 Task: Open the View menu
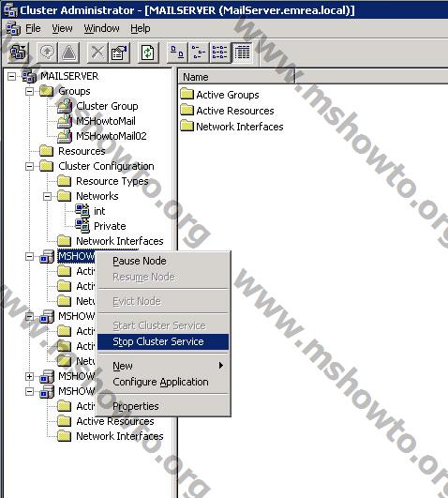62,28
